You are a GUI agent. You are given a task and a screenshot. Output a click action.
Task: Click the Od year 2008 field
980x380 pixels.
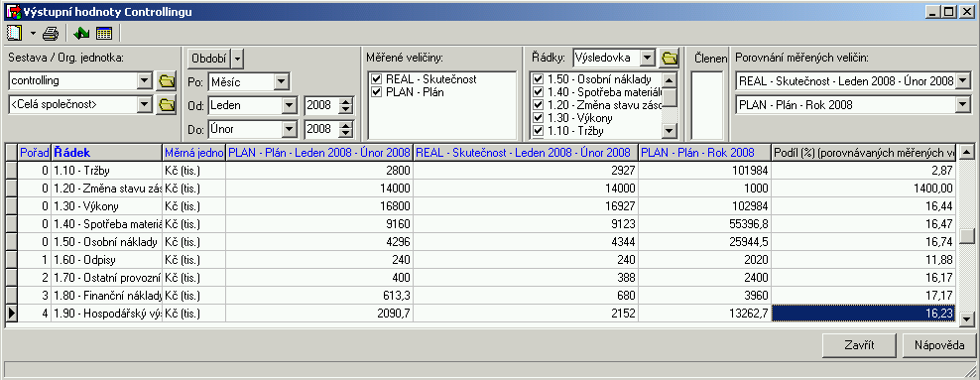(321, 105)
